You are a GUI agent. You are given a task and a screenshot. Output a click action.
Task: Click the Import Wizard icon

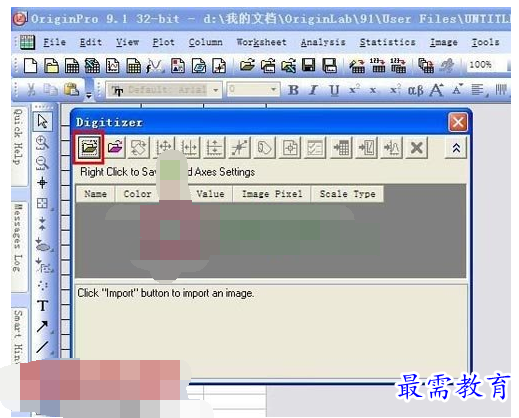357,65
